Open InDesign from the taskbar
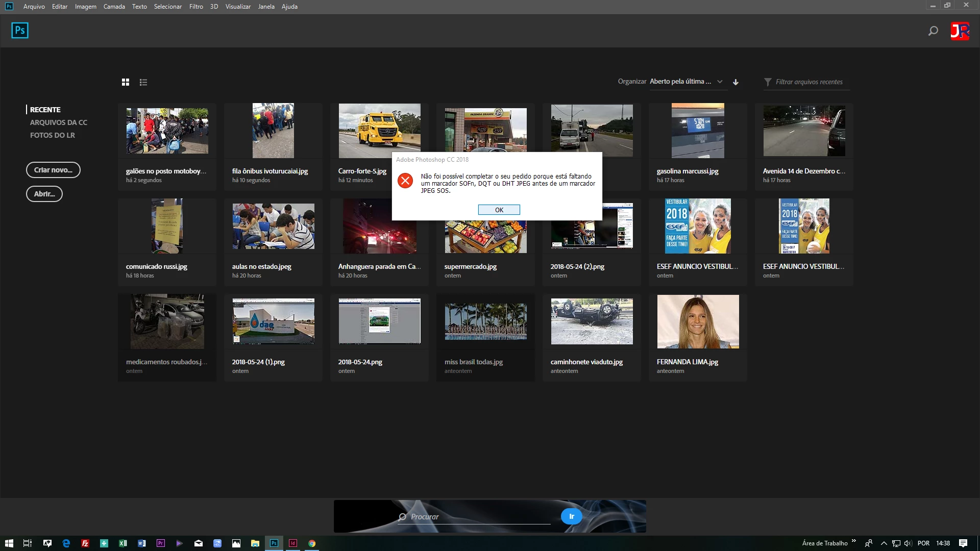 pyautogui.click(x=293, y=543)
